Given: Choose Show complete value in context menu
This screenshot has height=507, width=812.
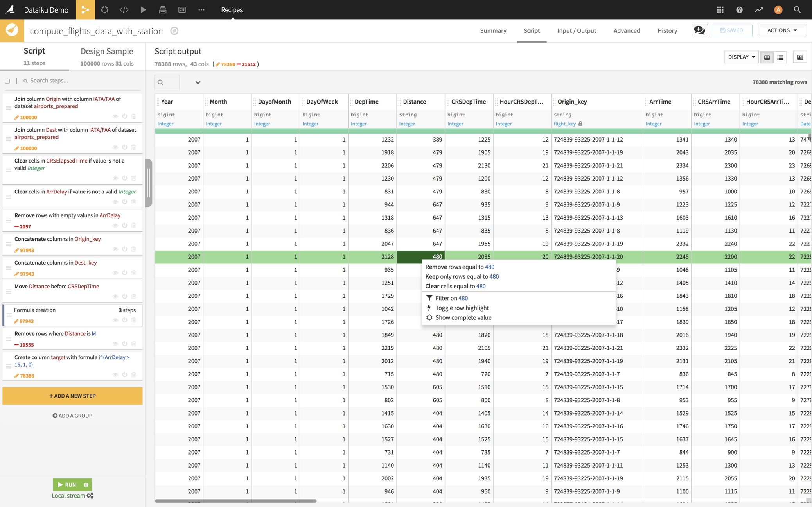Looking at the screenshot, I should point(463,317).
